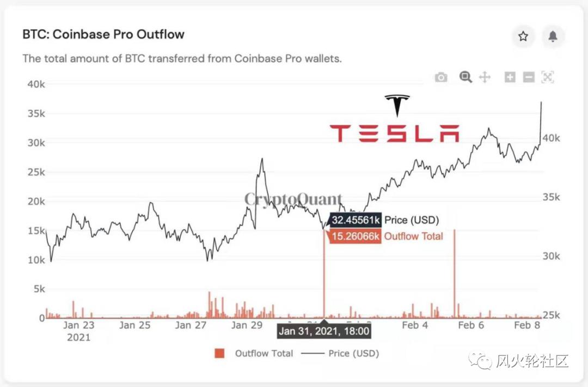588x387 pixels.
Task: Reset axes with the autoscale icon
Action: coord(548,77)
